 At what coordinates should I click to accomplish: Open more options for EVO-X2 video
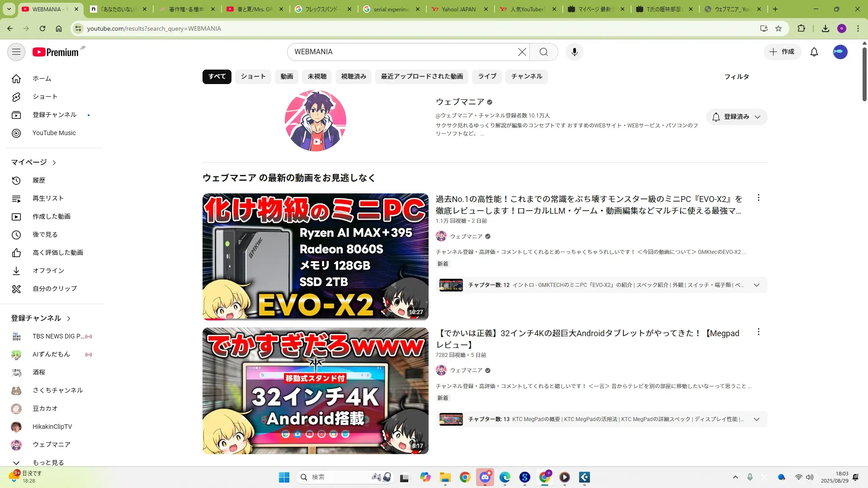click(758, 198)
